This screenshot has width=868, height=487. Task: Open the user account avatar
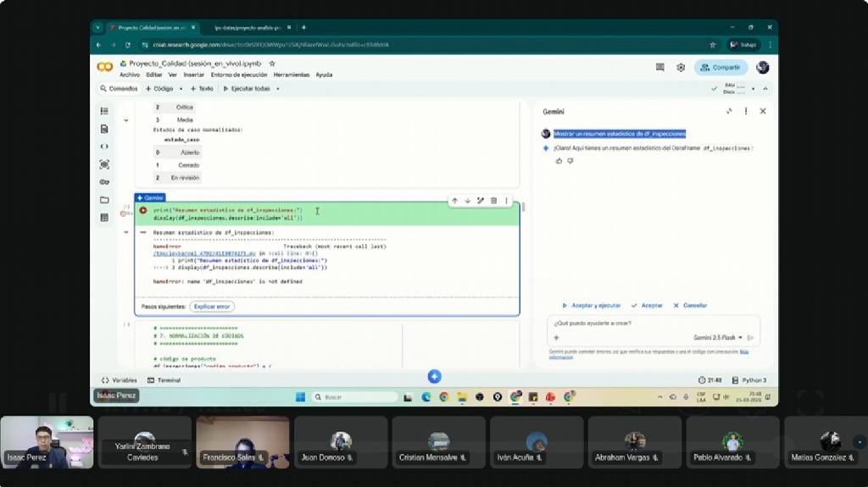[x=763, y=68]
